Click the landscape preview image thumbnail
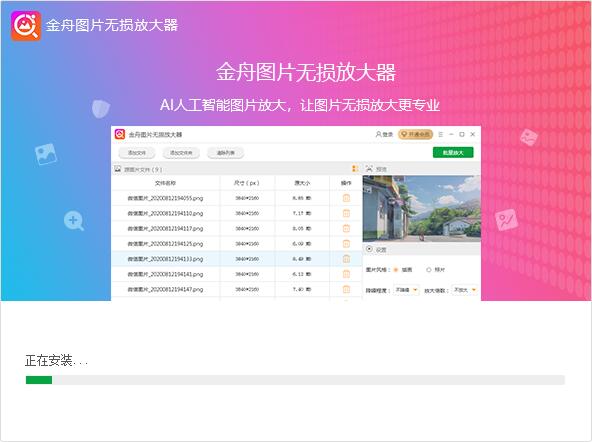 tap(421, 209)
